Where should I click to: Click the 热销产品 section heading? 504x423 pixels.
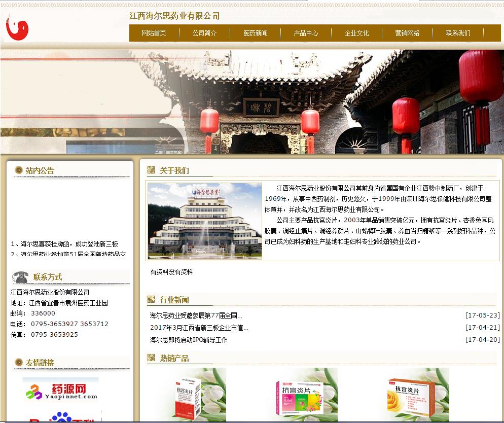tap(174, 358)
